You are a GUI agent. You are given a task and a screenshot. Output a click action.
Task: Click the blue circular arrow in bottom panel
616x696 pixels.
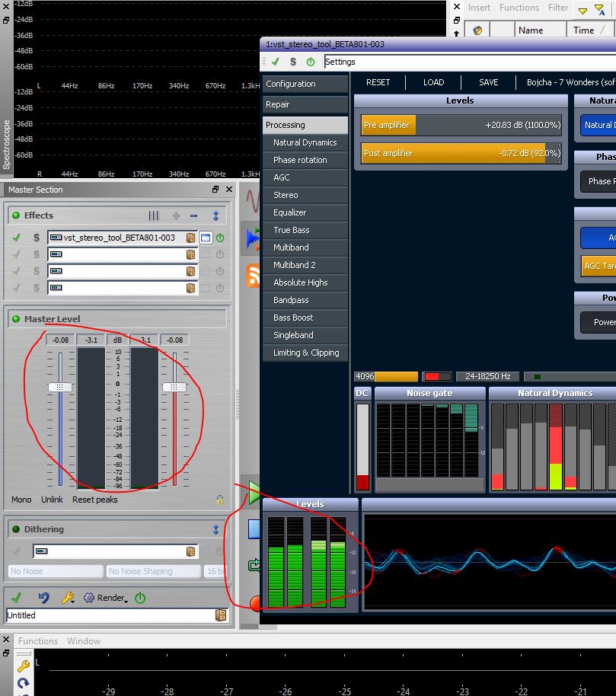pyautogui.click(x=23, y=683)
